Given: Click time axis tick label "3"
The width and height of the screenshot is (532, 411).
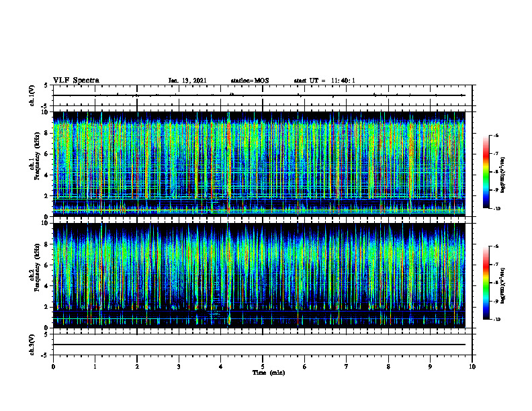Looking at the screenshot, I should (x=179, y=367).
